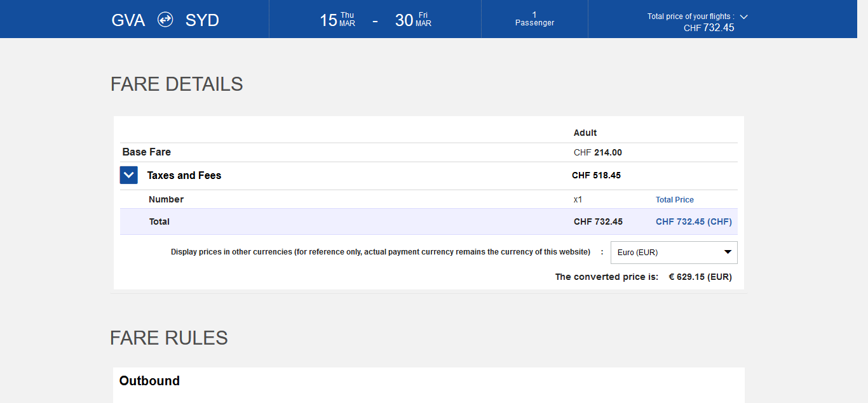This screenshot has width=868, height=403.
Task: Click the Adult column header
Action: point(585,133)
